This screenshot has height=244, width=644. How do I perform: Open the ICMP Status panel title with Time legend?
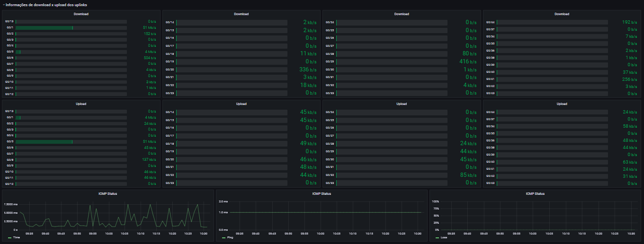click(108, 193)
